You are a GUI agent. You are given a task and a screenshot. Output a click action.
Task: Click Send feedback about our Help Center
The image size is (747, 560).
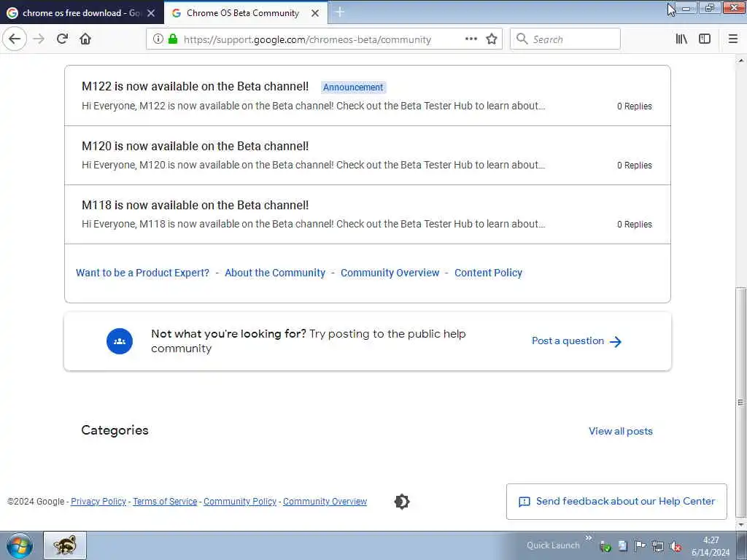(x=616, y=502)
